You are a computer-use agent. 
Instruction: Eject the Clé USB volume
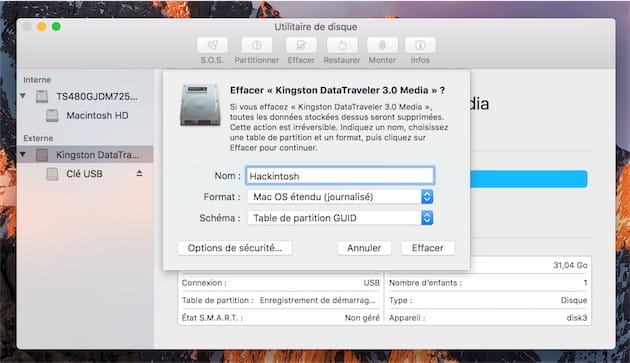(x=139, y=173)
